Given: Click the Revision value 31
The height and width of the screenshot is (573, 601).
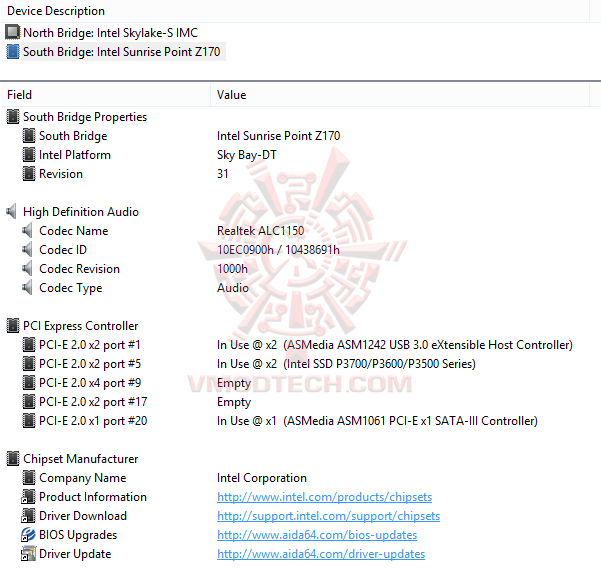Looking at the screenshot, I should pos(223,174).
